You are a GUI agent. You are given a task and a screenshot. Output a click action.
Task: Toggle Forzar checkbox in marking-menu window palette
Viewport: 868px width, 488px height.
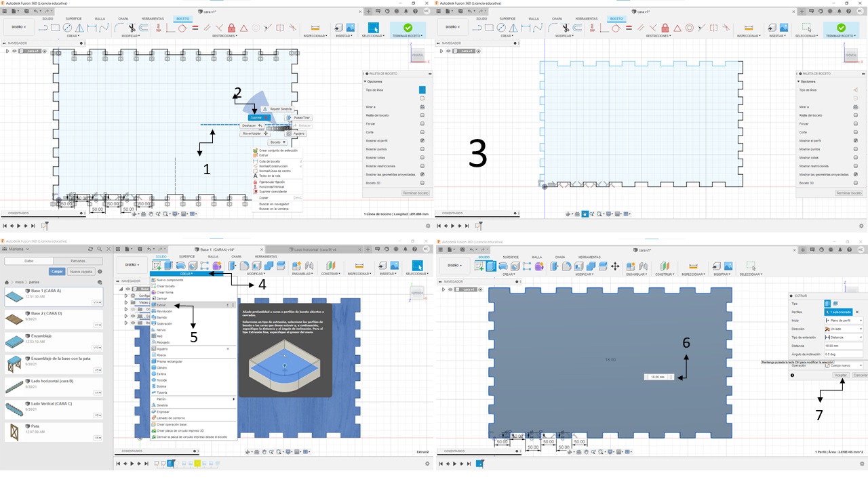pos(422,123)
